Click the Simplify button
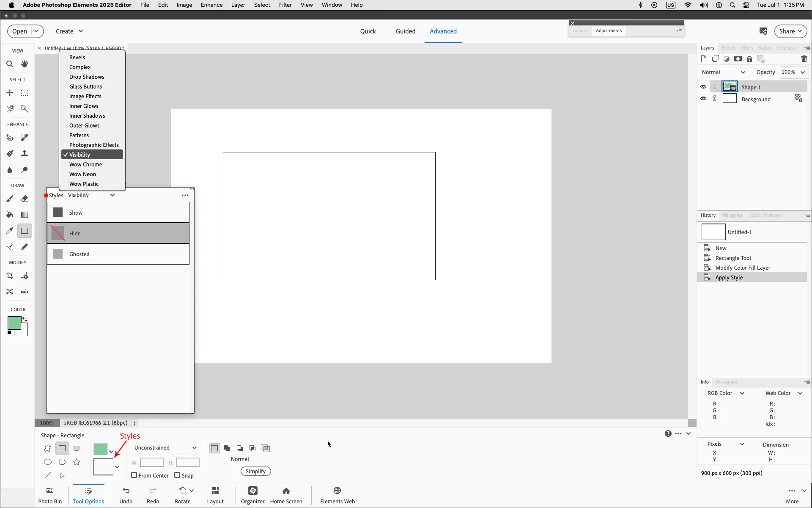Image resolution: width=812 pixels, height=508 pixels. click(x=255, y=471)
